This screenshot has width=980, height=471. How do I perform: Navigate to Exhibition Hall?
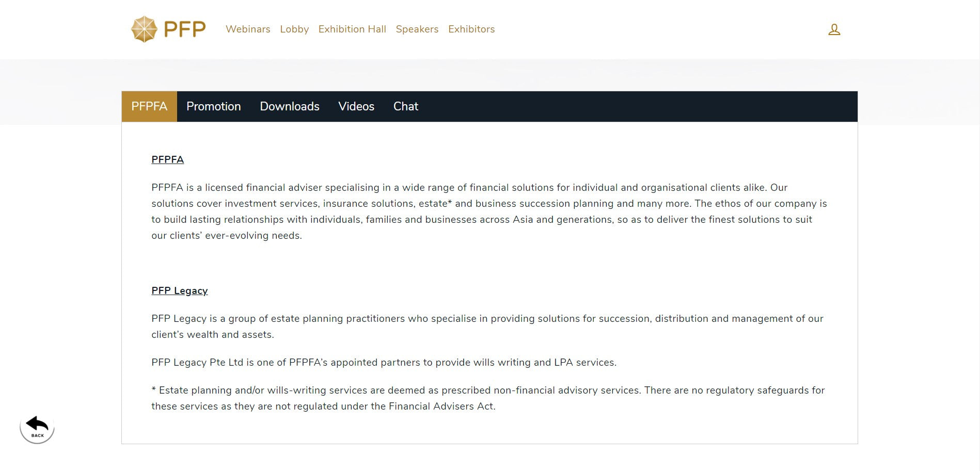(352, 29)
